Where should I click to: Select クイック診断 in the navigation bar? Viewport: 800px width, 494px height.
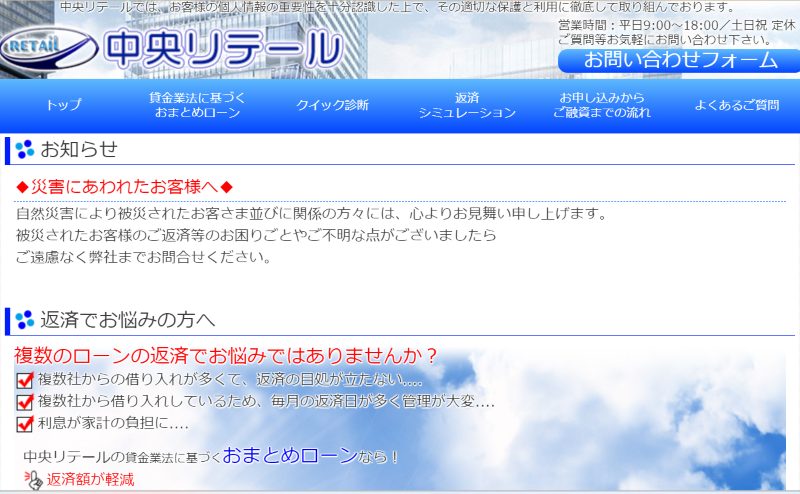coord(332,105)
